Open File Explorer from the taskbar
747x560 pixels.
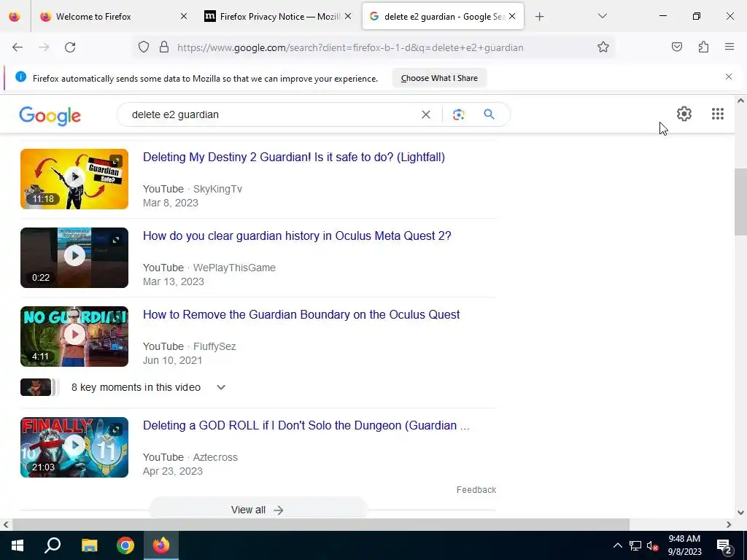89,545
